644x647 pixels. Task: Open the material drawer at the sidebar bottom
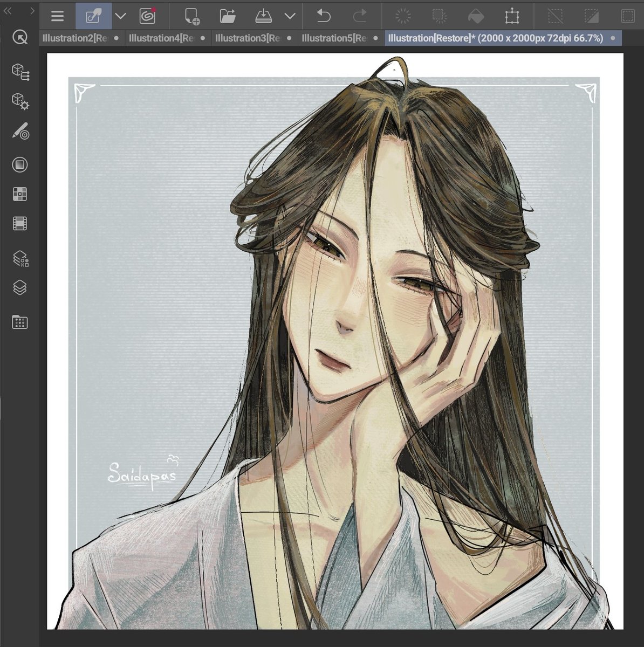(20, 322)
